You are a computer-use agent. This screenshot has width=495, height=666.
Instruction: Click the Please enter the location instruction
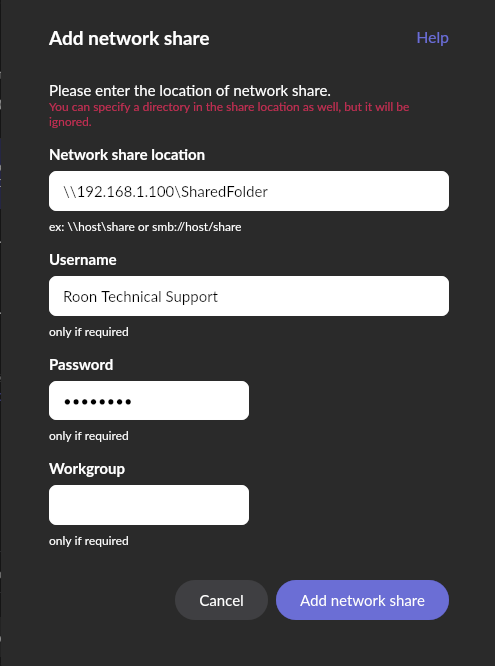point(190,91)
